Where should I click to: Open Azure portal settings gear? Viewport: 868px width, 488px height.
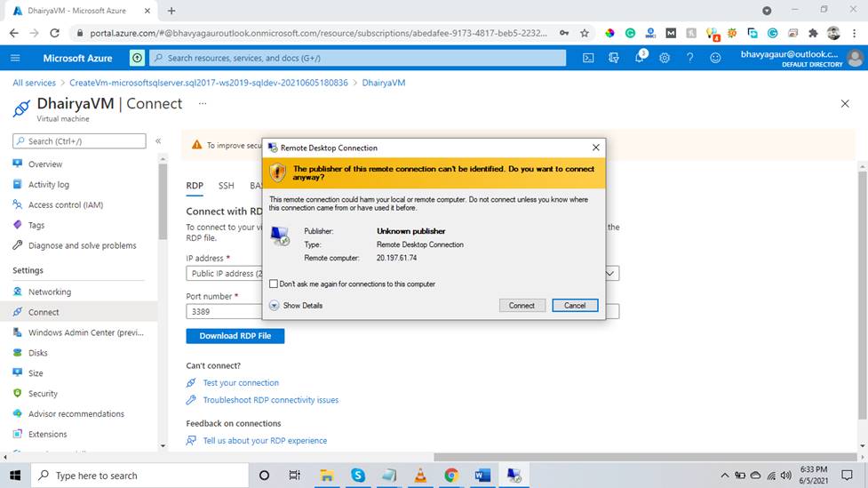[x=665, y=58]
